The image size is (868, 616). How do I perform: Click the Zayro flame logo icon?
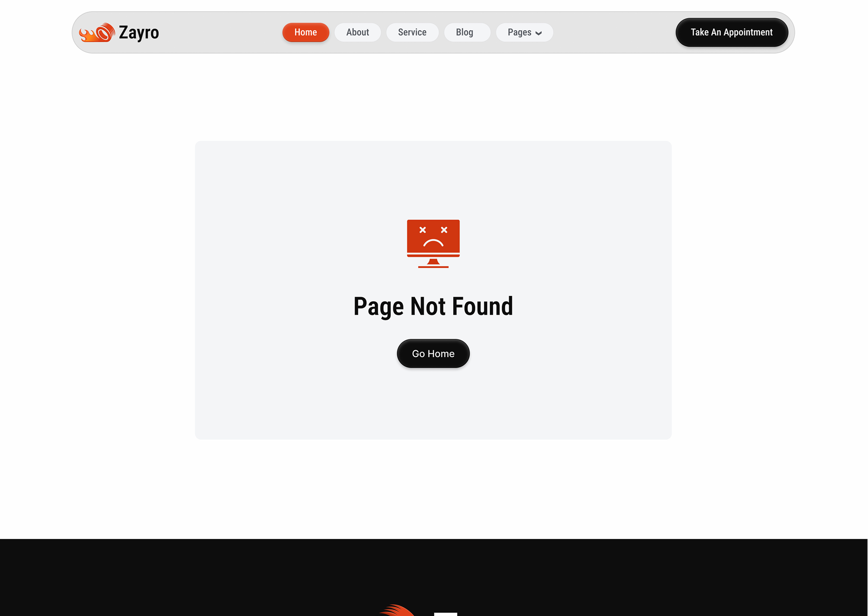pos(97,32)
